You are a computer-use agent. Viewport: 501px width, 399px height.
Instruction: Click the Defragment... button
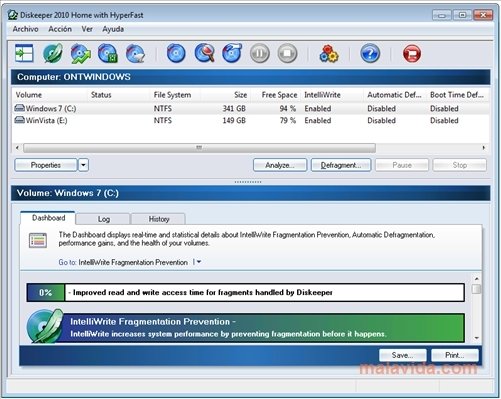click(x=341, y=165)
